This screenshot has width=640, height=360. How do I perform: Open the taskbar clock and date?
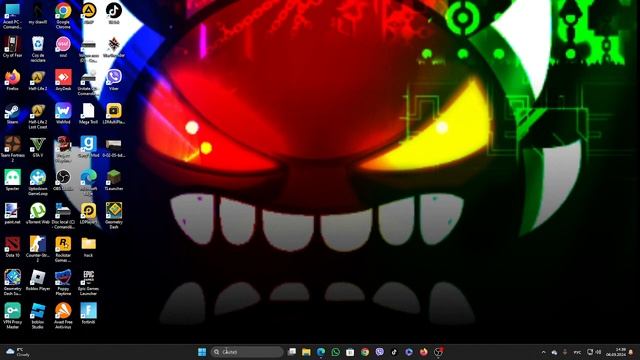pyautogui.click(x=616, y=352)
